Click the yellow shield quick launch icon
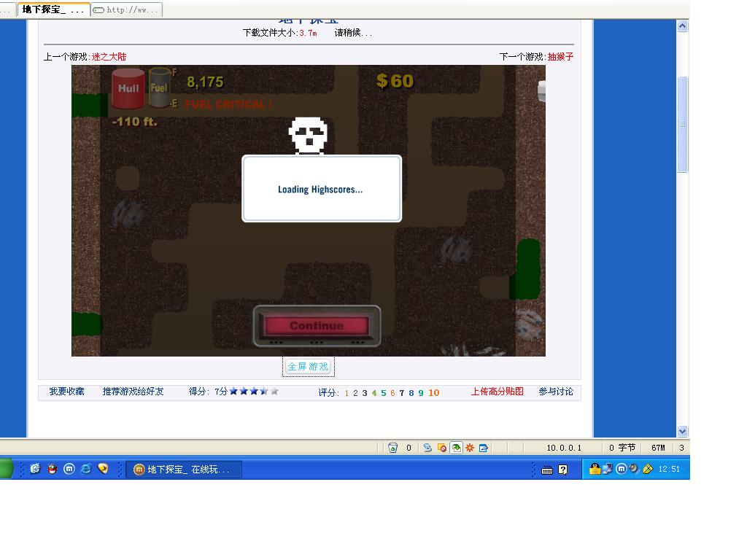The height and width of the screenshot is (560, 747). (x=103, y=469)
